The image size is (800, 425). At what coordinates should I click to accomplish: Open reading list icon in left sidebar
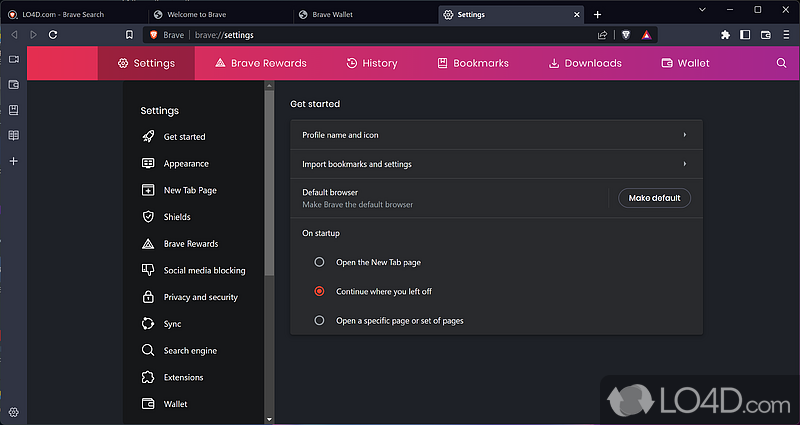tap(14, 135)
